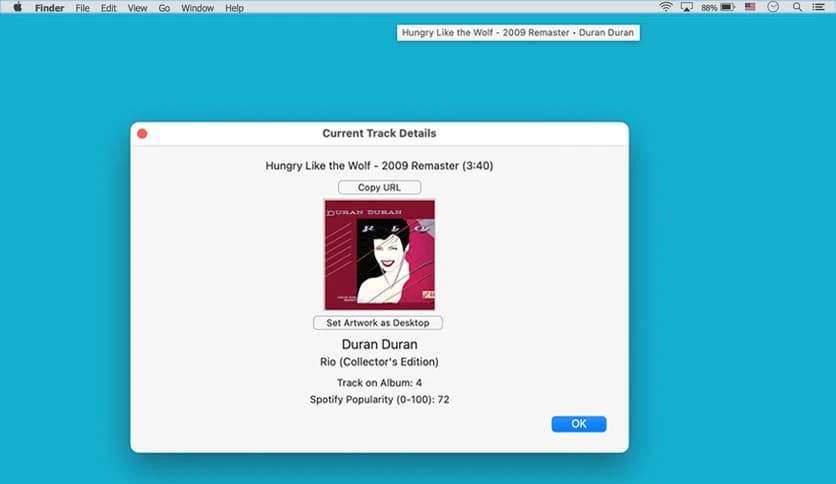Click the clock icon in menu bar
This screenshot has width=836, height=484.
click(773, 7)
